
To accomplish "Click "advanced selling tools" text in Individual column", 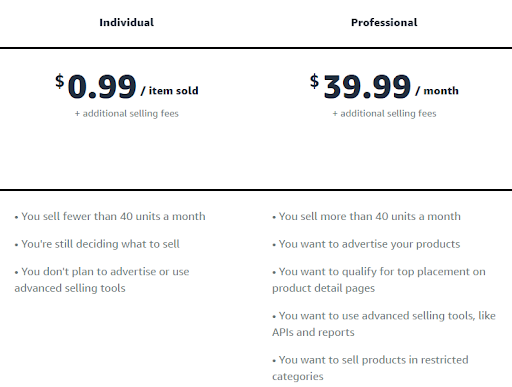I will (x=70, y=288).
